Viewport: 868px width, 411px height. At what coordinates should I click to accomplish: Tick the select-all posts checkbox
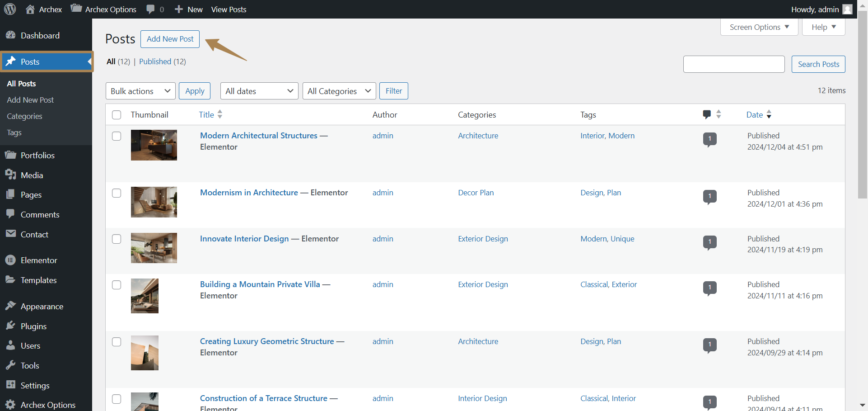[x=117, y=115]
